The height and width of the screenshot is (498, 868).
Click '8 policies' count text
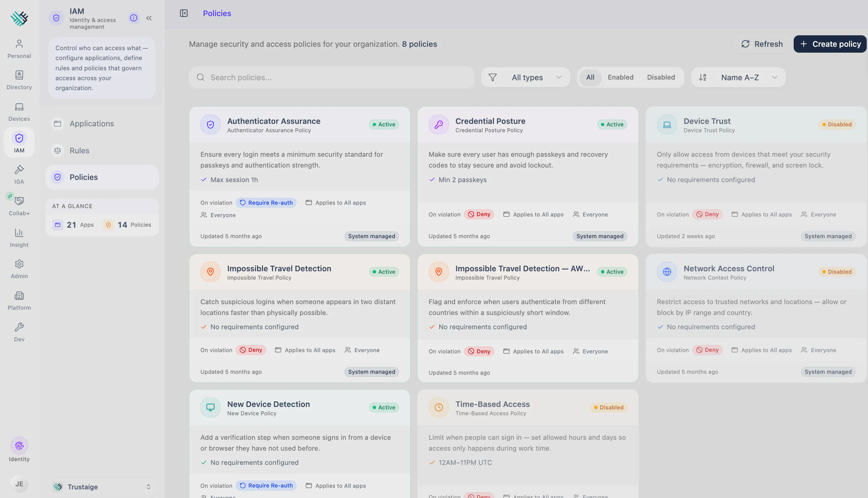419,44
